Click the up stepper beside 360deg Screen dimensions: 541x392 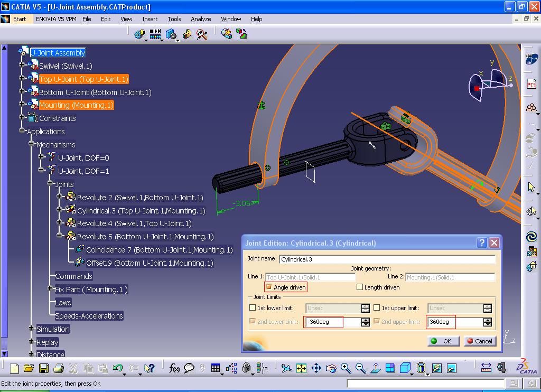pos(488,319)
